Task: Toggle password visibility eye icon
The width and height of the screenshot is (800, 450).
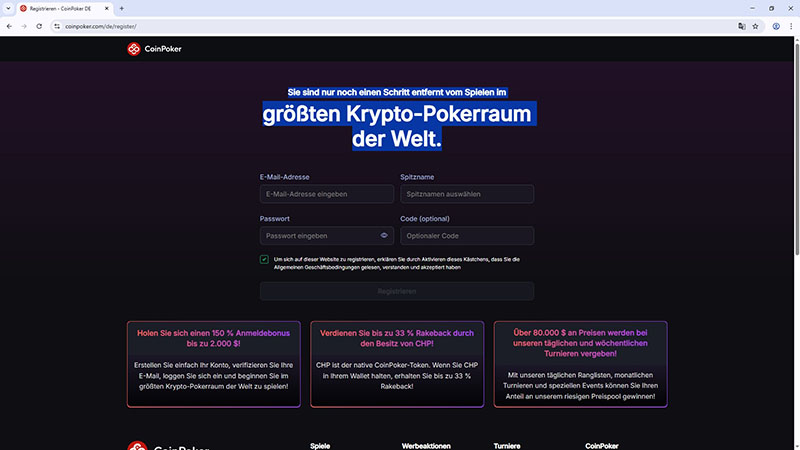Action: (x=384, y=236)
